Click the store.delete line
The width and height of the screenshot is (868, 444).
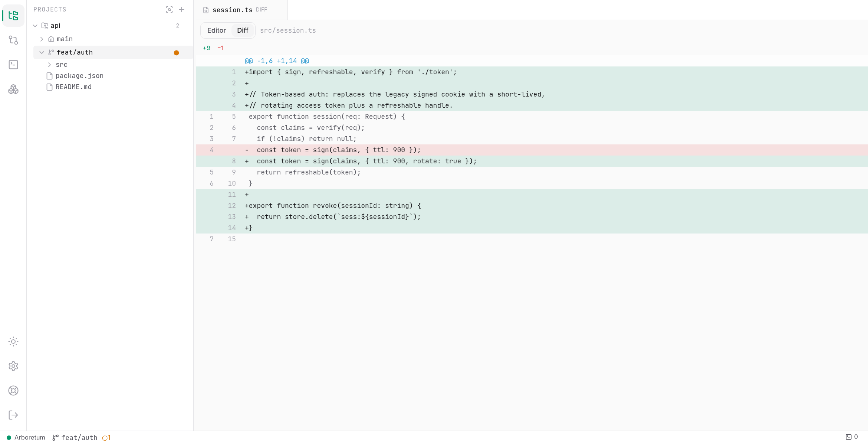tap(532, 217)
